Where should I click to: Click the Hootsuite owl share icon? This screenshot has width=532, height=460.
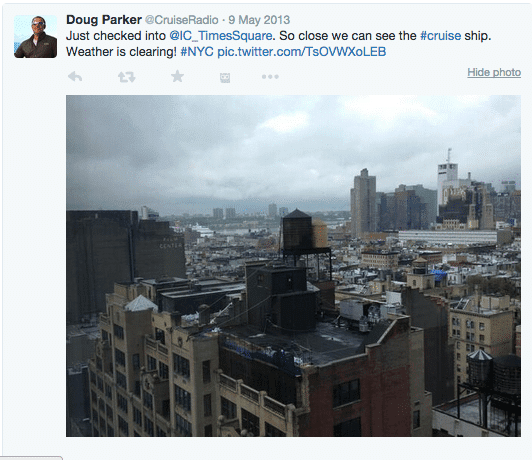[x=225, y=78]
